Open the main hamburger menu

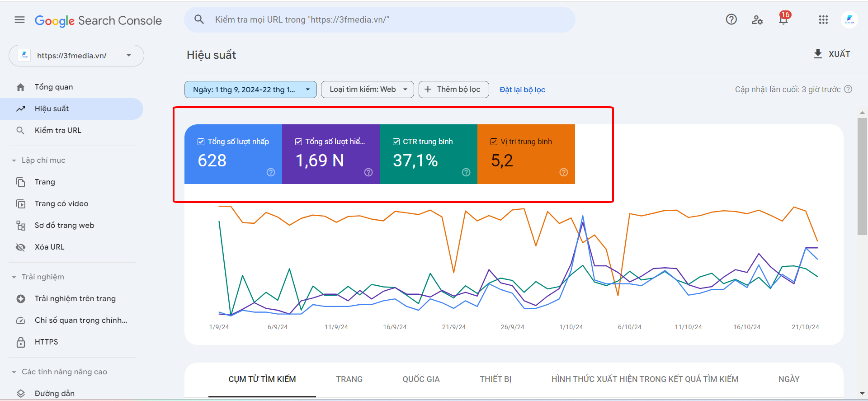pos(19,20)
